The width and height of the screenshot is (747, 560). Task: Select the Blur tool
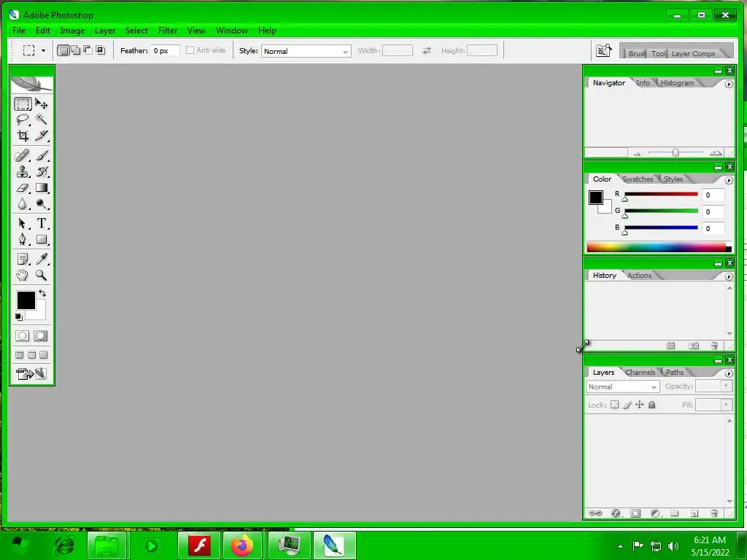(23, 204)
